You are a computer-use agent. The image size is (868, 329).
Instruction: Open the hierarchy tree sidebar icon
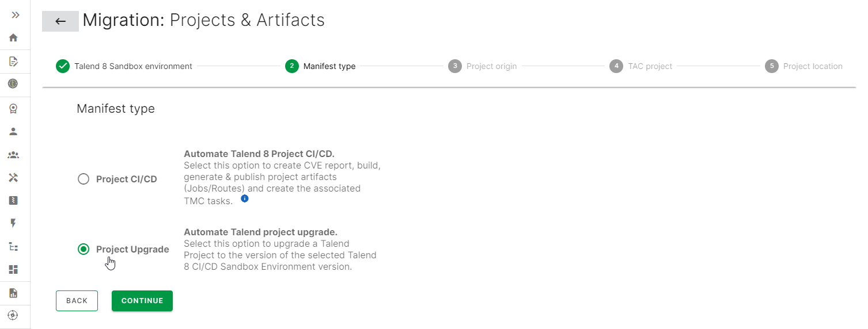(x=13, y=247)
